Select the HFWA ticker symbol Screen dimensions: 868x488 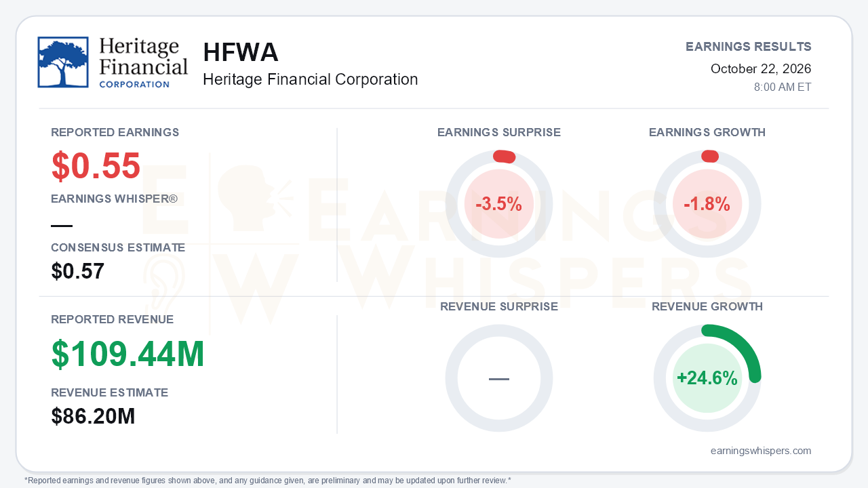tap(241, 53)
